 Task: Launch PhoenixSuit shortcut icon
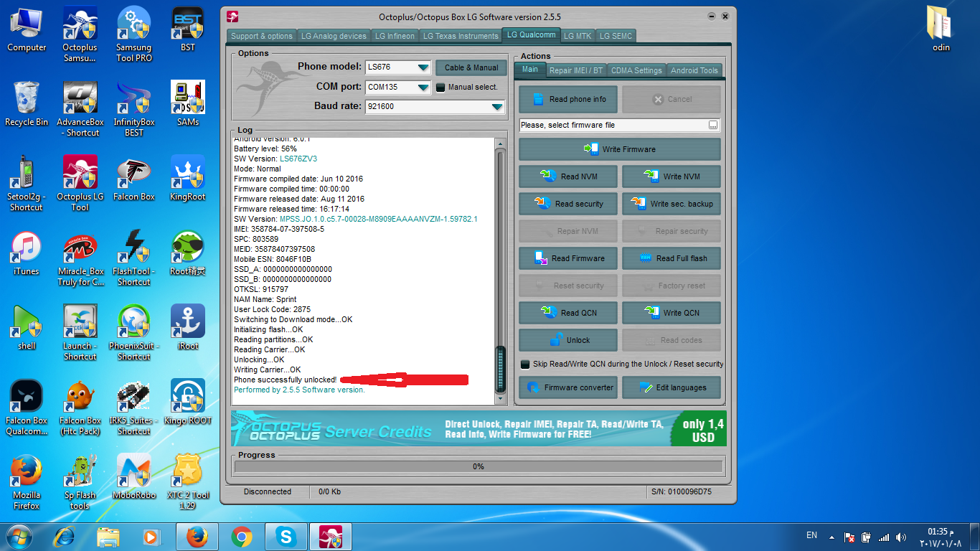(134, 332)
